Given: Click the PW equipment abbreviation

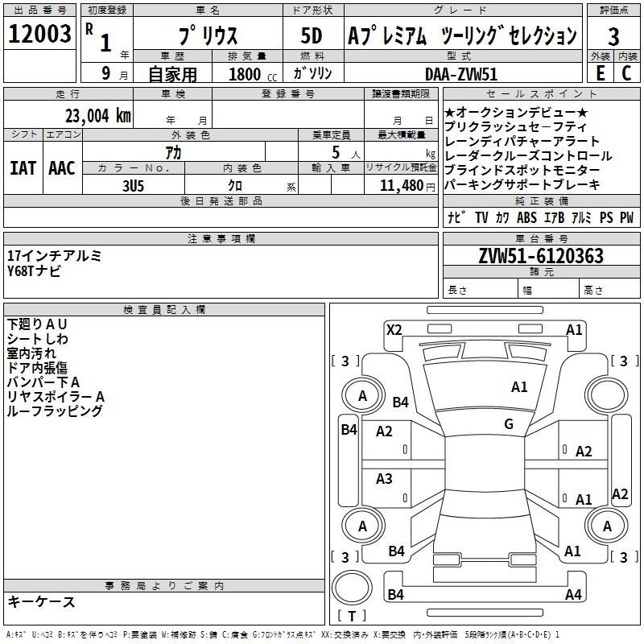Looking at the screenshot, I should click(627, 217).
